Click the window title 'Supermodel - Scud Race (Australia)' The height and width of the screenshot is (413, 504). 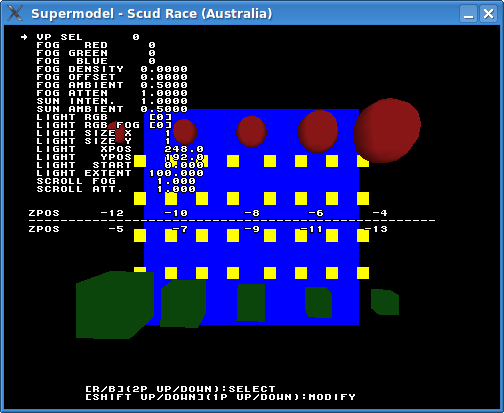tap(152, 14)
